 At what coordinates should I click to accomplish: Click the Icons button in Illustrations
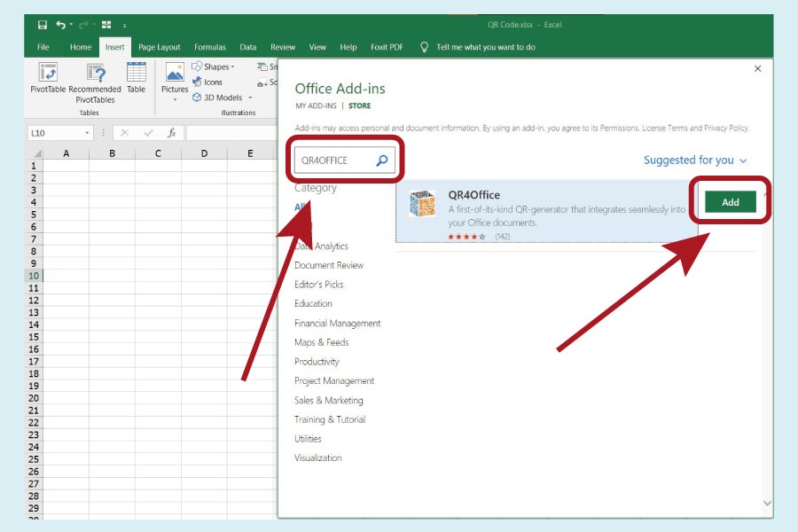(x=207, y=82)
